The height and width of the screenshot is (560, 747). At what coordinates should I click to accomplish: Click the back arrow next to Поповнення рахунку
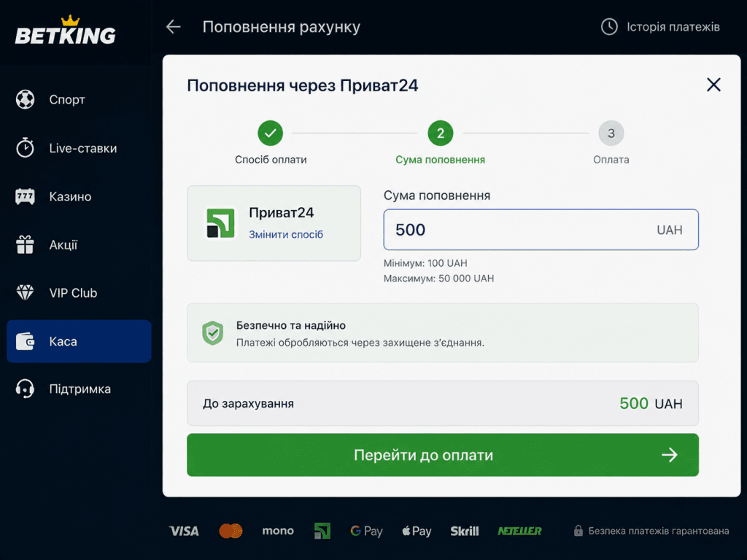174,27
